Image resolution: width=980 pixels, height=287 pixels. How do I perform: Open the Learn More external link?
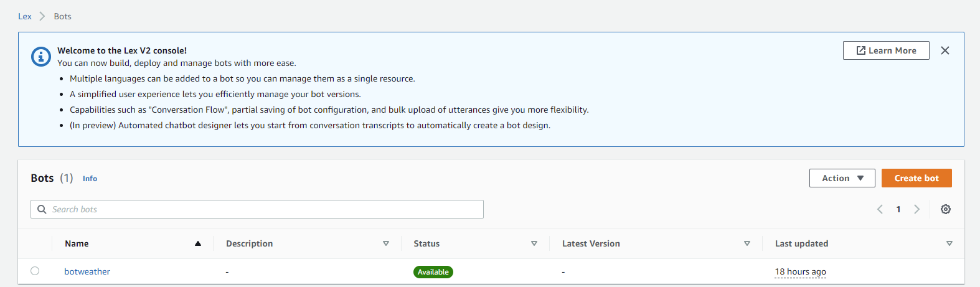coord(885,50)
